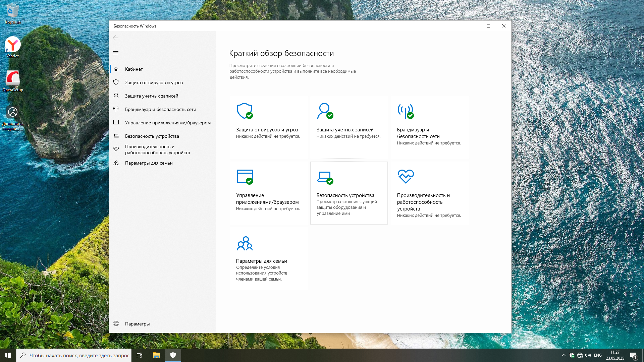Select Защита учетных записей sidebar item

[x=152, y=96]
